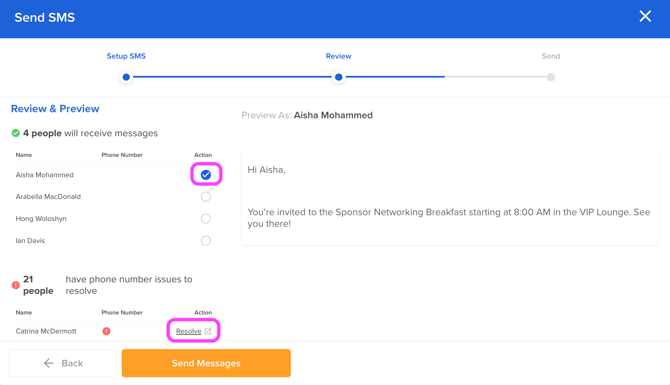Click the message preview text box

click(450, 197)
